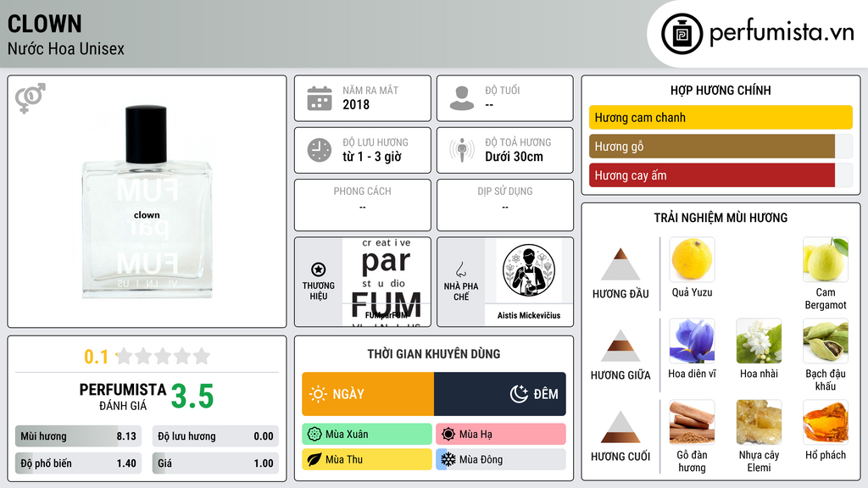The width and height of the screenshot is (868, 488).
Task: Click the Dịp sử dụng info card
Action: [x=505, y=205]
